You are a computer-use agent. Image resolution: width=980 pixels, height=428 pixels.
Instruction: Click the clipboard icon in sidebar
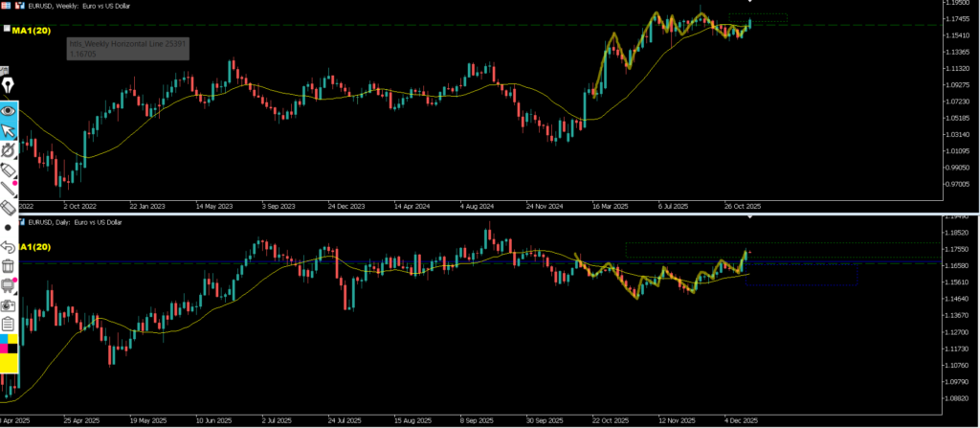pos(9,324)
